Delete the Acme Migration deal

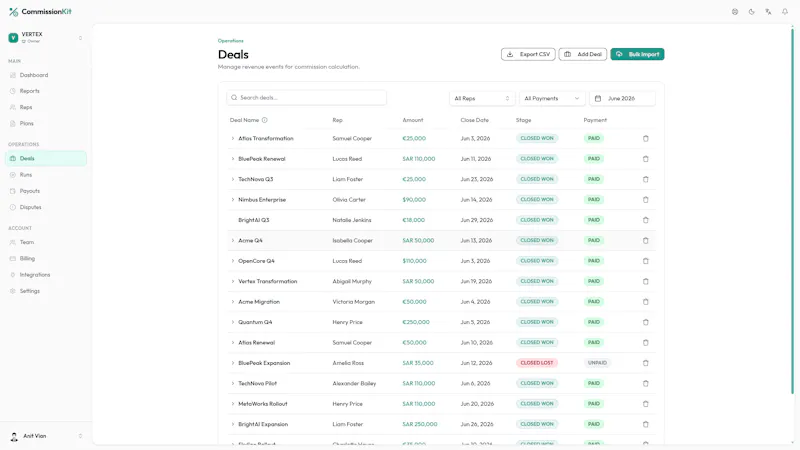pos(645,302)
